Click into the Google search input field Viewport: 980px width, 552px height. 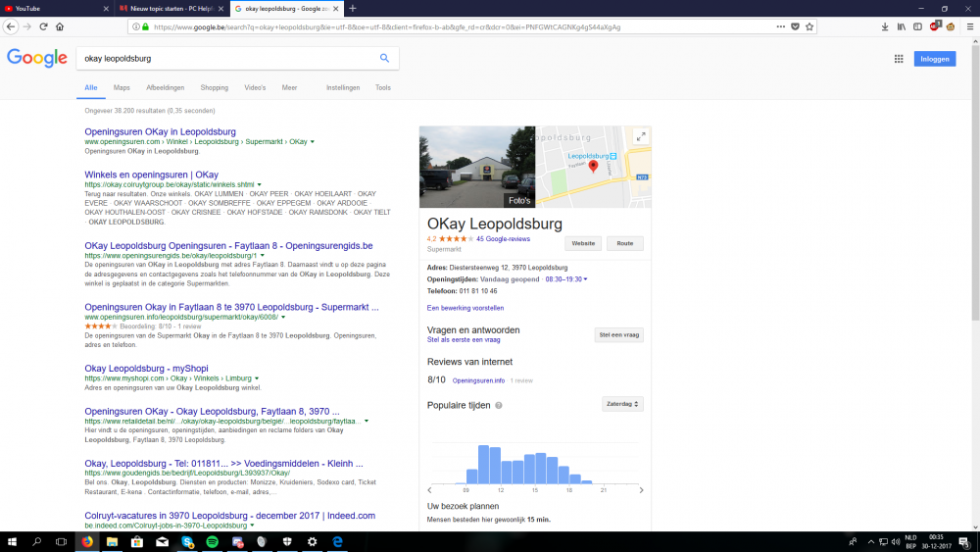point(227,58)
